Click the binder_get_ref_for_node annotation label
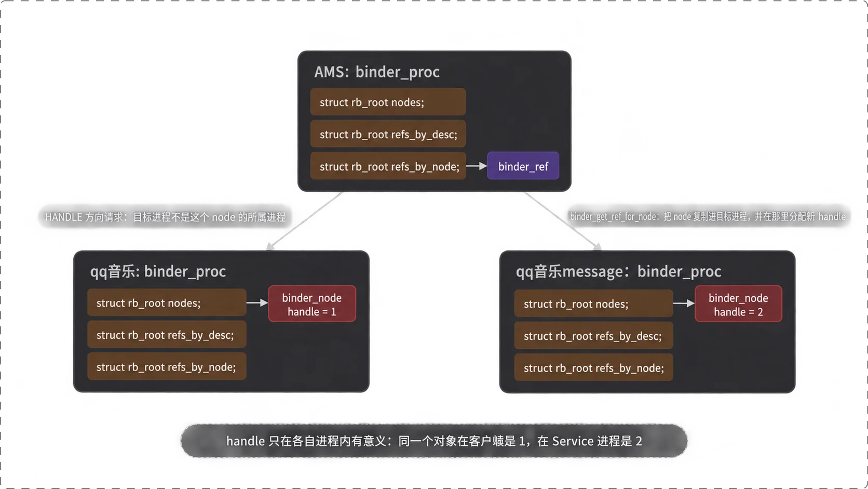 coord(708,216)
